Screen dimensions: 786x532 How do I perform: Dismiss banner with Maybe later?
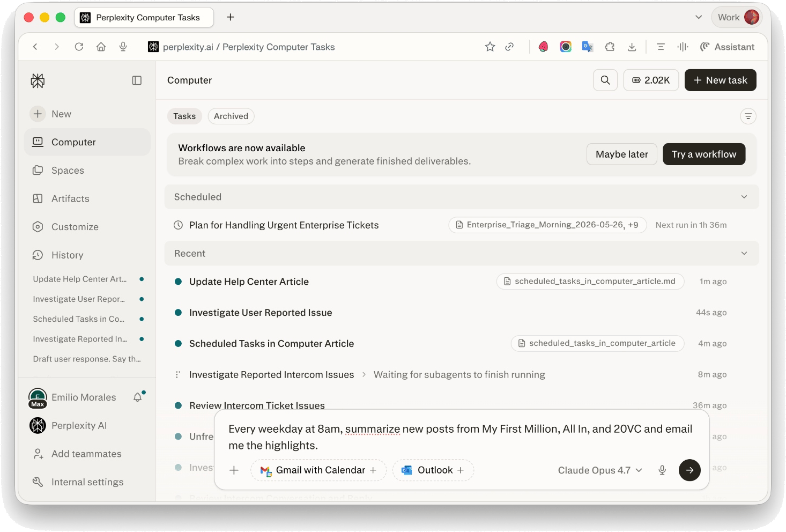tap(622, 154)
